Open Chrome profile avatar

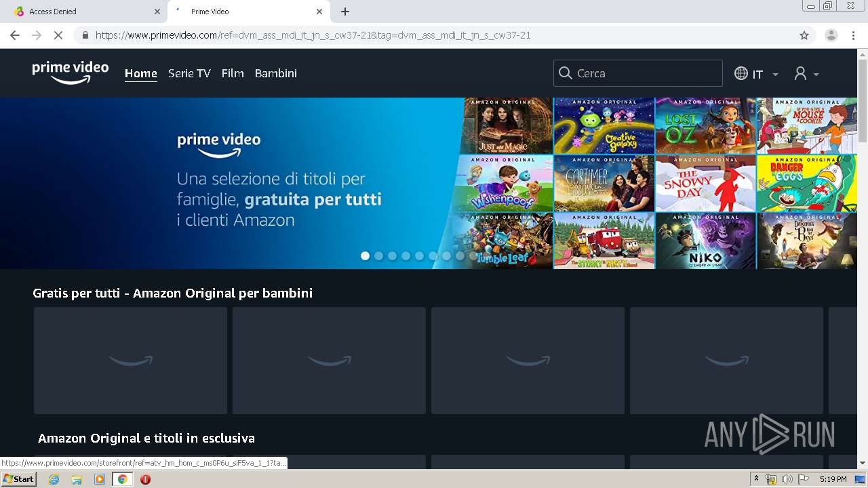click(x=831, y=35)
